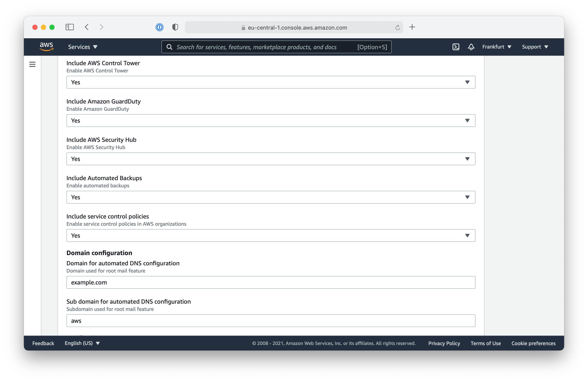Open the privacy shield icon

(x=175, y=27)
